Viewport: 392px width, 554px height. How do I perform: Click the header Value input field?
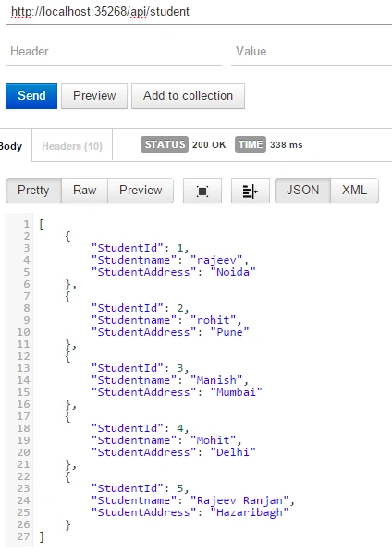click(x=312, y=52)
